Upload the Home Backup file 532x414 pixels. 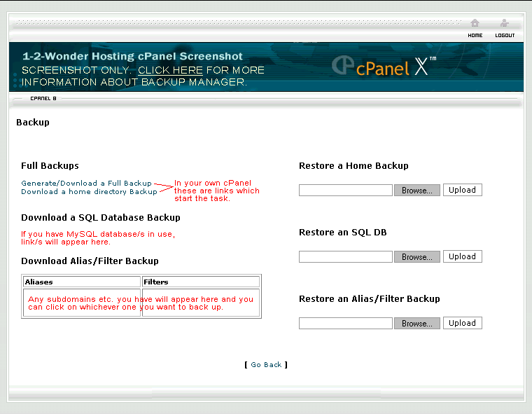pos(463,190)
